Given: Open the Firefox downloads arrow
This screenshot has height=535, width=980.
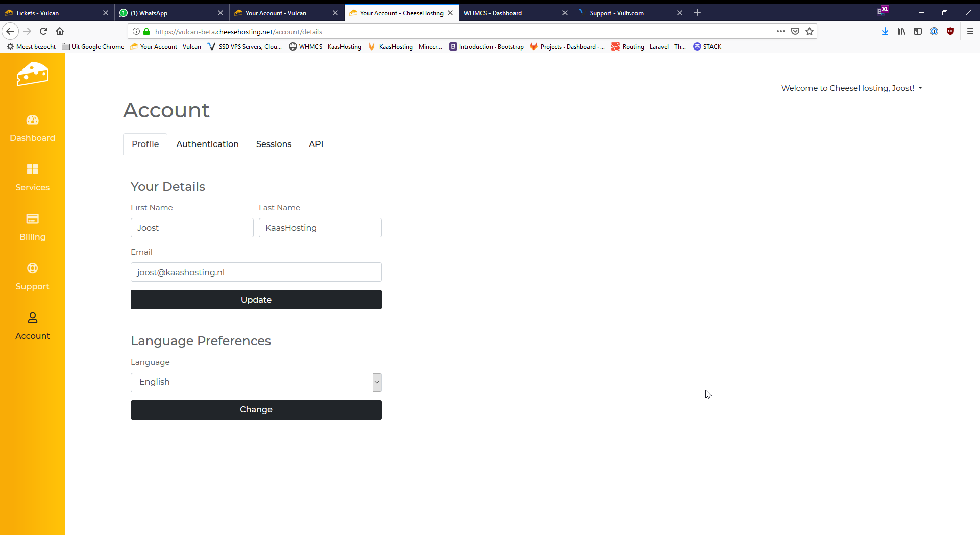Looking at the screenshot, I should click(x=885, y=31).
